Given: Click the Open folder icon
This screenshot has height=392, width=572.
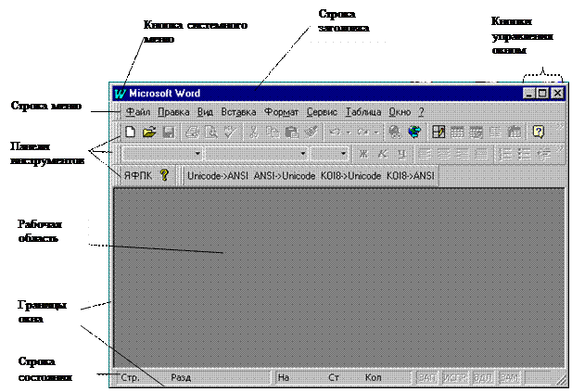Looking at the screenshot, I should [x=149, y=132].
